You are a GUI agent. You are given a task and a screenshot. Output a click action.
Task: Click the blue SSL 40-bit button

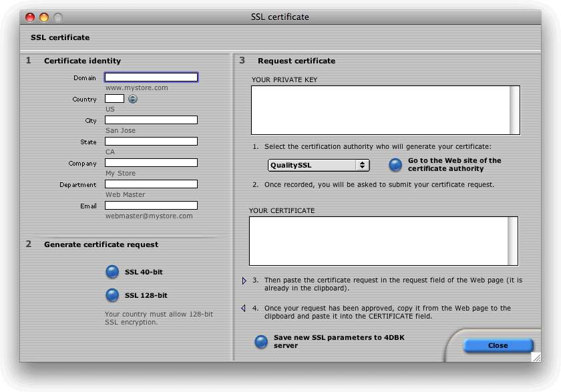[112, 272]
